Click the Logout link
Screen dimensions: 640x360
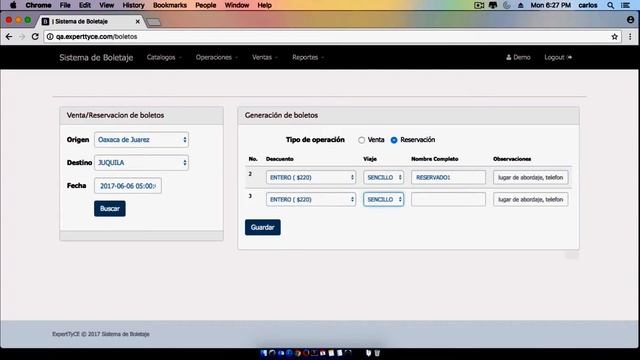coord(558,58)
